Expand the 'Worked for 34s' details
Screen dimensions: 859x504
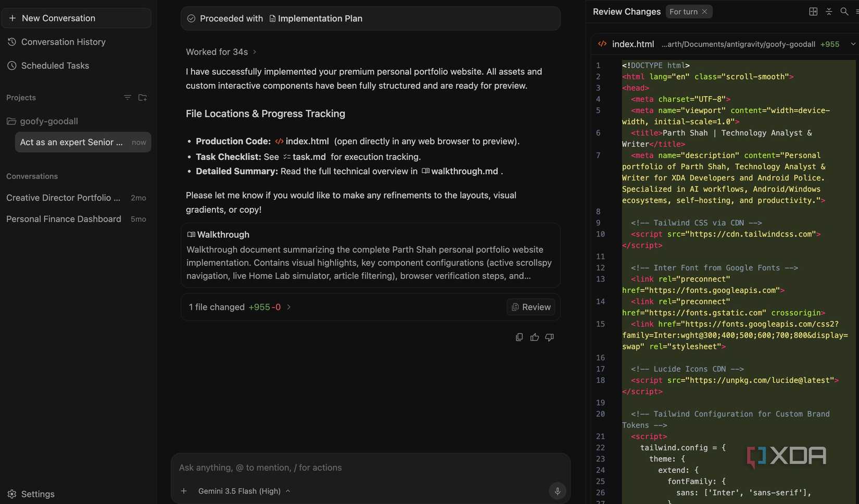(221, 52)
